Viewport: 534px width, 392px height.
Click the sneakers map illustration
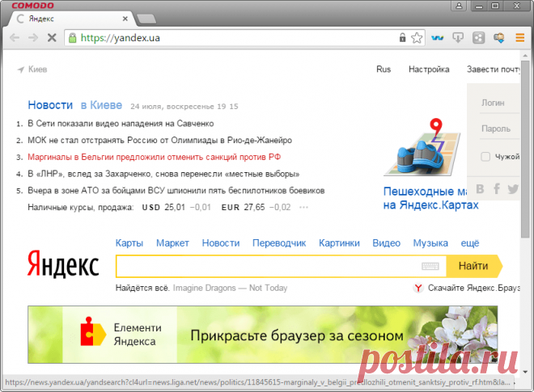click(422, 147)
